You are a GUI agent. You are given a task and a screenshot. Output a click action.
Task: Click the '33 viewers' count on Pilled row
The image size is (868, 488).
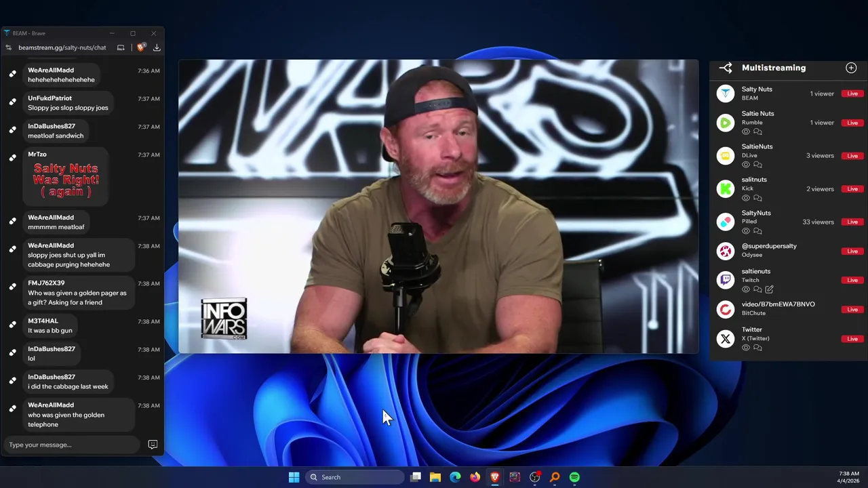tap(818, 222)
